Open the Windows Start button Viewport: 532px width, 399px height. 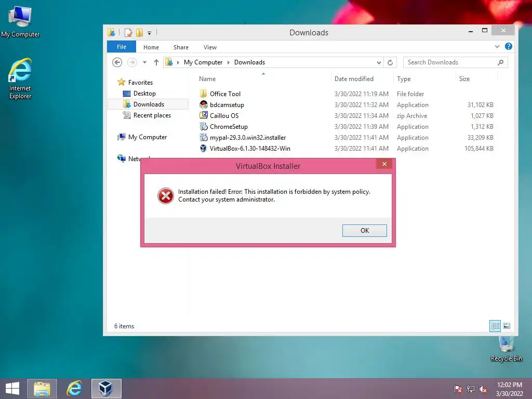click(x=12, y=389)
